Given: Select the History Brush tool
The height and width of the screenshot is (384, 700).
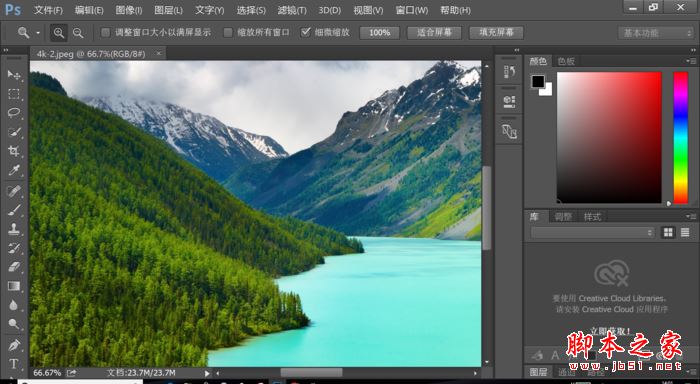Looking at the screenshot, I should (x=14, y=248).
